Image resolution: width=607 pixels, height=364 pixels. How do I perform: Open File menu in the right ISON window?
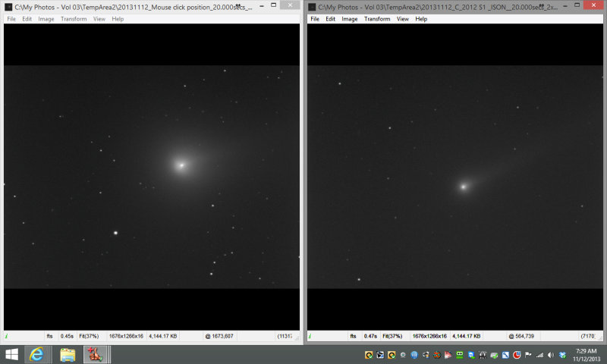coord(315,19)
